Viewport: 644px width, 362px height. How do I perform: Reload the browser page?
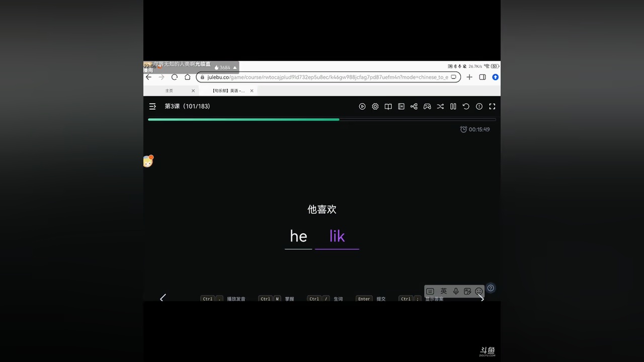pyautogui.click(x=175, y=77)
